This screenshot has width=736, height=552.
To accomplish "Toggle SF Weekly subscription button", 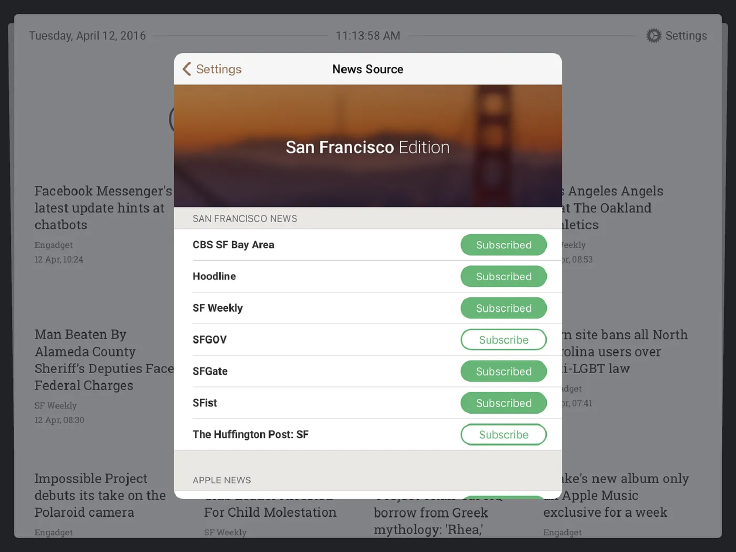I will pos(504,308).
